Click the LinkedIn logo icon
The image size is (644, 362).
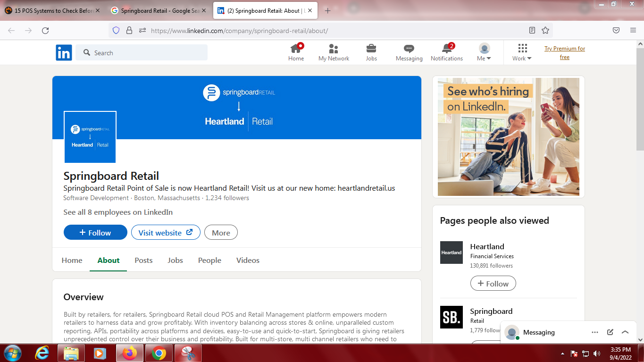tap(64, 52)
